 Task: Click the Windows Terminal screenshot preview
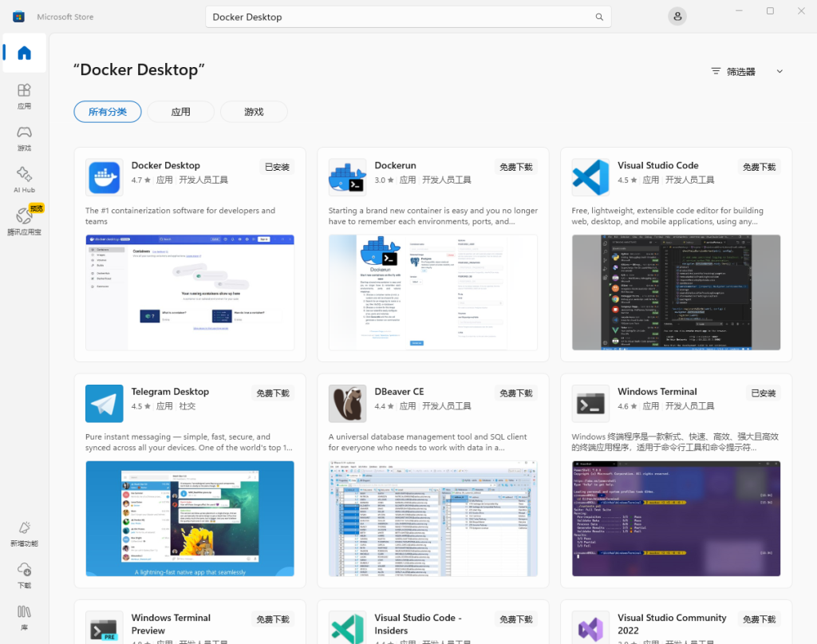(675, 519)
